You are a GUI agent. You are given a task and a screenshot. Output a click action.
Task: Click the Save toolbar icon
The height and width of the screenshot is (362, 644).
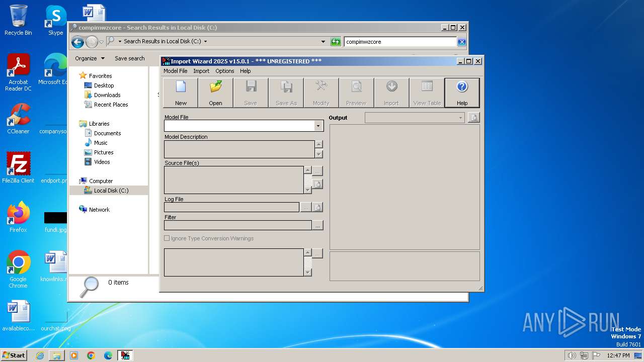[x=251, y=93]
